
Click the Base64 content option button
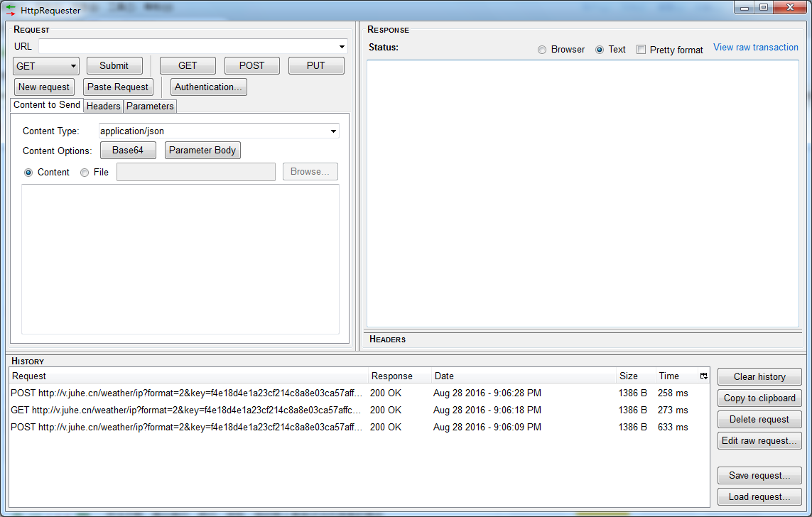click(128, 150)
